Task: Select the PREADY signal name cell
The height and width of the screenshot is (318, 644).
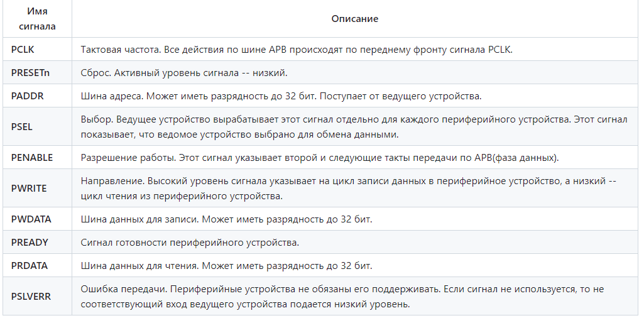Action: point(30,243)
